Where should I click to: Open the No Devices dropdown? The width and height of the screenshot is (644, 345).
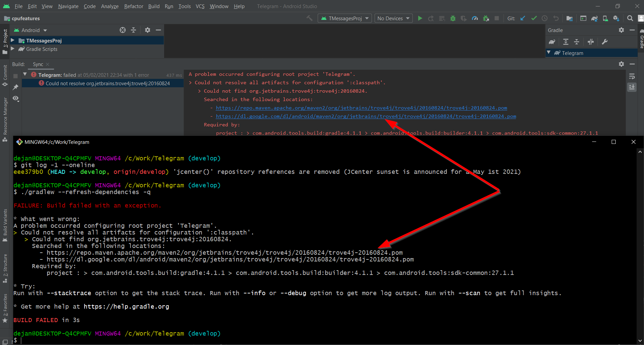click(394, 18)
